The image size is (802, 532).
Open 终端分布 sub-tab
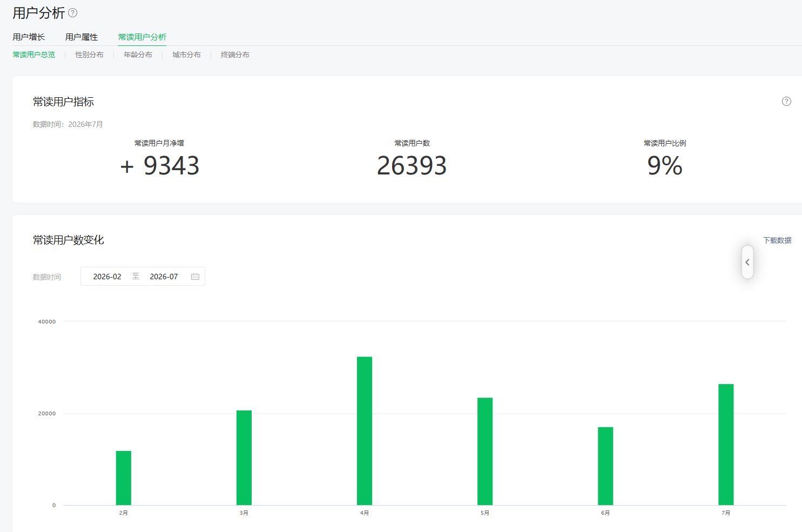(235, 55)
